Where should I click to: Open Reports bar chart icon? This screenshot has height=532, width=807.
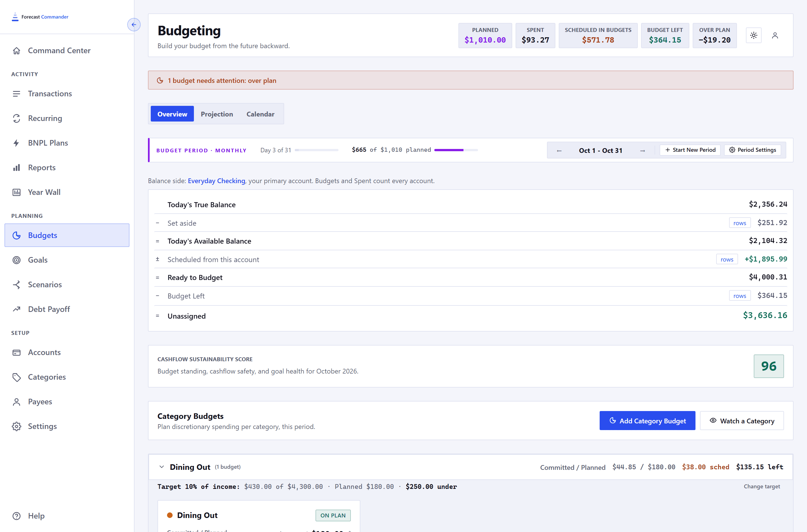coord(16,168)
